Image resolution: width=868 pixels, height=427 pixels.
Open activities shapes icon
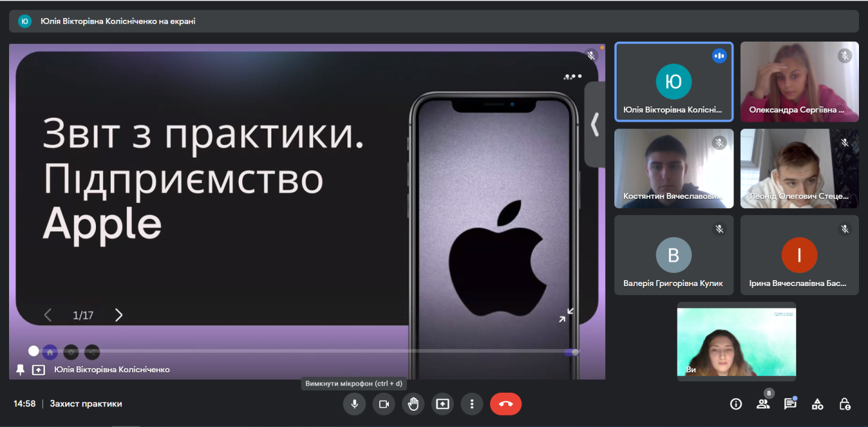click(817, 404)
